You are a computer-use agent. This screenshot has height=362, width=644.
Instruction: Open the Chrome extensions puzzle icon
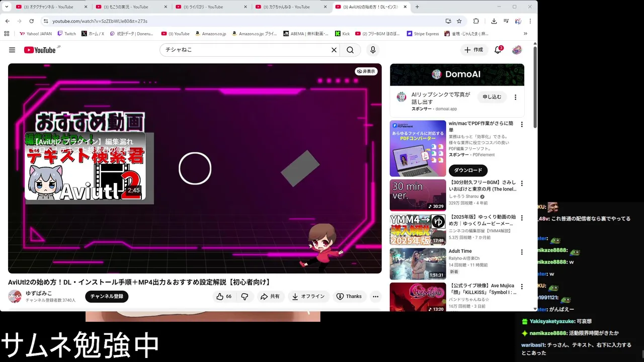click(476, 21)
